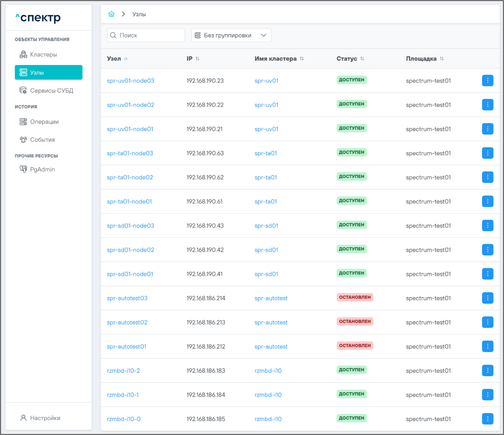Expand the Без группировки dropdown
This screenshot has height=435, width=504.
click(x=231, y=35)
